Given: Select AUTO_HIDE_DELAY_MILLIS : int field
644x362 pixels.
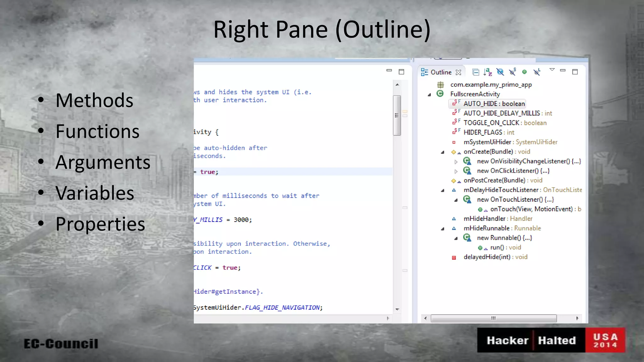Looking at the screenshot, I should point(508,113).
